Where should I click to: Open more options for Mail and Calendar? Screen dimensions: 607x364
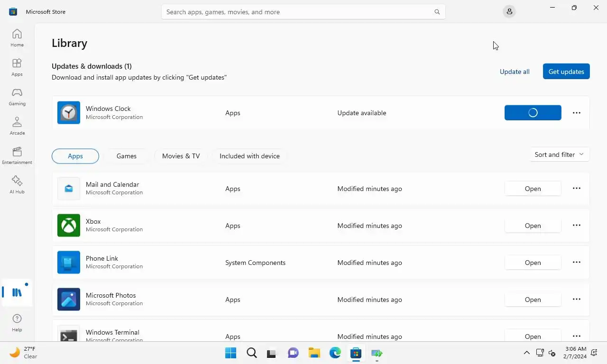click(x=577, y=189)
